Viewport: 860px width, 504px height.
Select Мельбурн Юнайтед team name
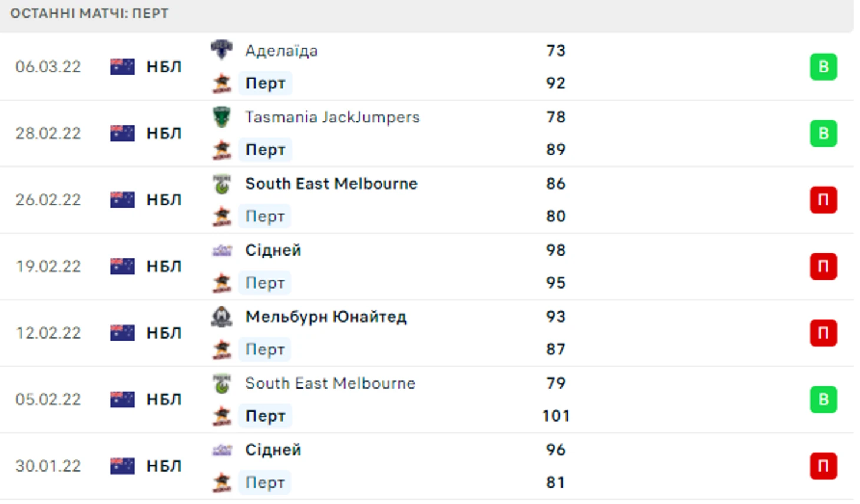(x=326, y=317)
